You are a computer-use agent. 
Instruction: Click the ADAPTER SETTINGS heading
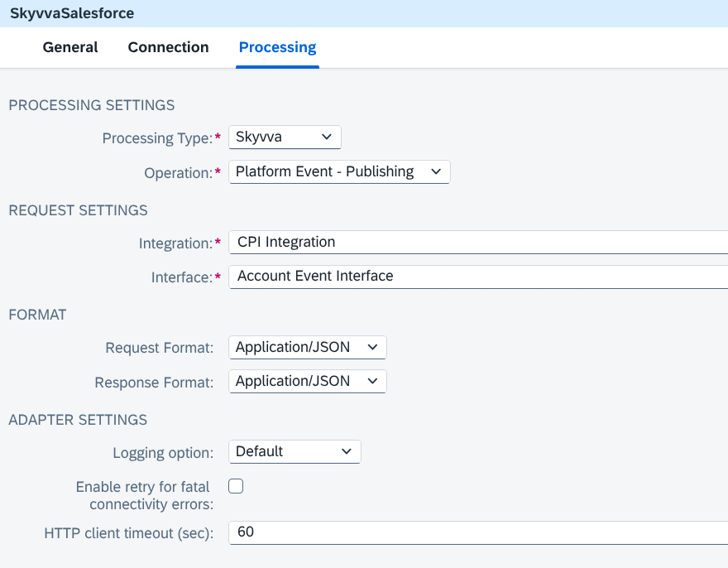pyautogui.click(x=78, y=420)
